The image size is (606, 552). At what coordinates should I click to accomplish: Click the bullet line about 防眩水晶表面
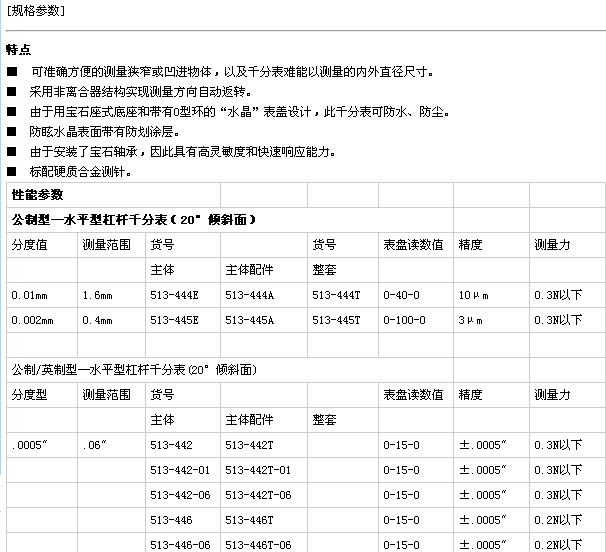coord(105,132)
